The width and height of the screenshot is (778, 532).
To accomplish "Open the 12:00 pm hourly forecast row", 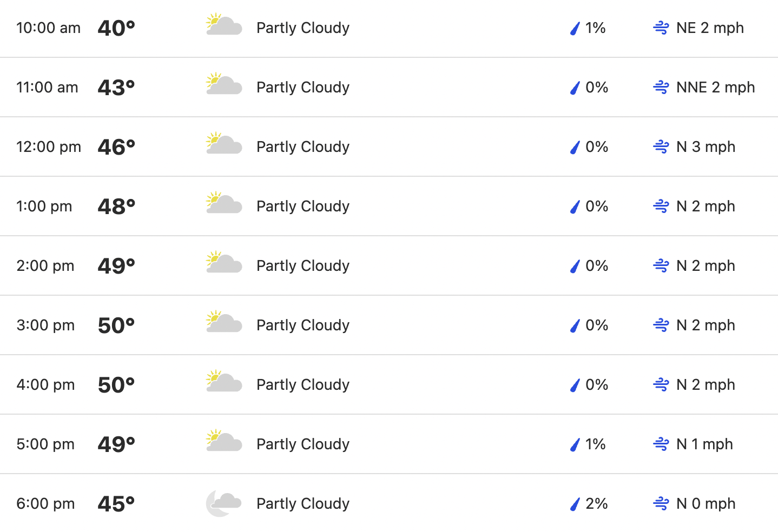I will [x=389, y=147].
